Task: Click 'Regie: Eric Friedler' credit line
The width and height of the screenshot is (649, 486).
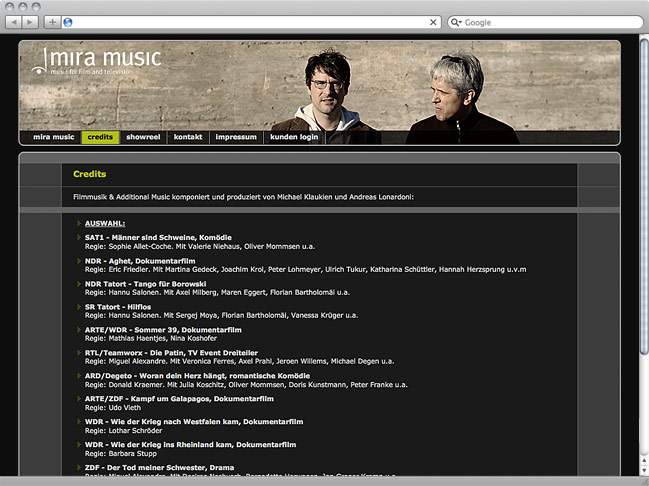Action: 305,269
